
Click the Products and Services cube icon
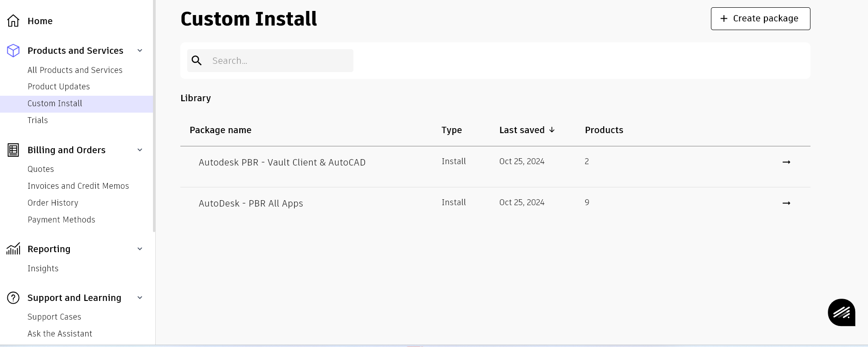(13, 51)
